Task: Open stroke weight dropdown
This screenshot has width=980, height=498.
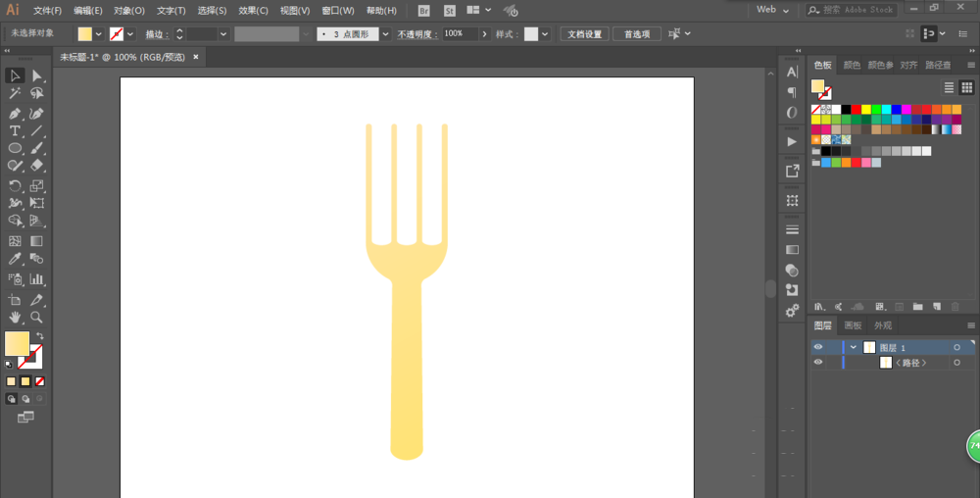Action: point(223,34)
